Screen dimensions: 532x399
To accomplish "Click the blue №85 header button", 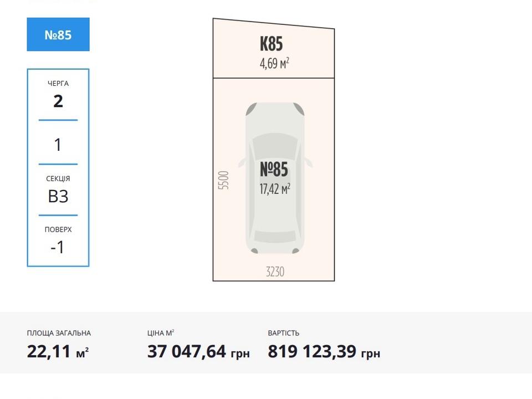I will tap(58, 34).
